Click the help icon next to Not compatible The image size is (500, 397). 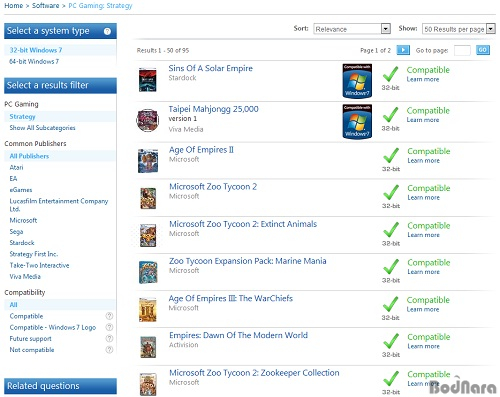click(x=109, y=350)
